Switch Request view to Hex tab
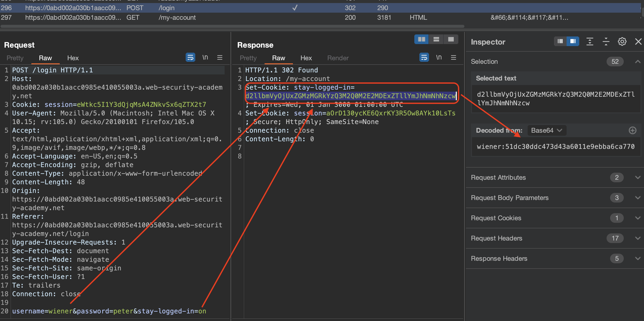 [x=73, y=58]
